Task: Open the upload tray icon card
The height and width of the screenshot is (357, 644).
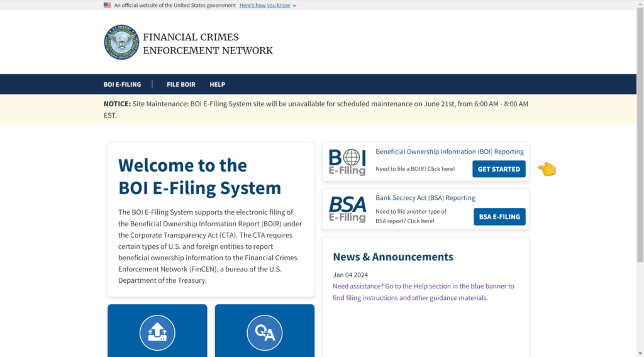Action: point(157,331)
